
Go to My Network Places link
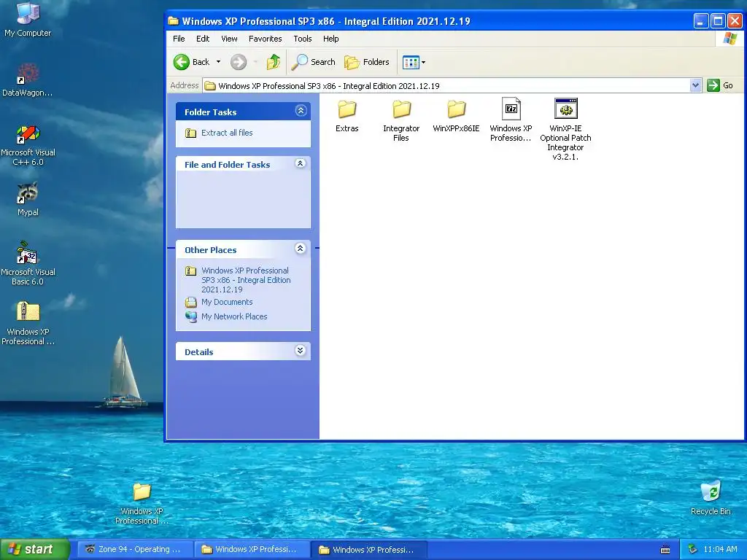pos(234,316)
